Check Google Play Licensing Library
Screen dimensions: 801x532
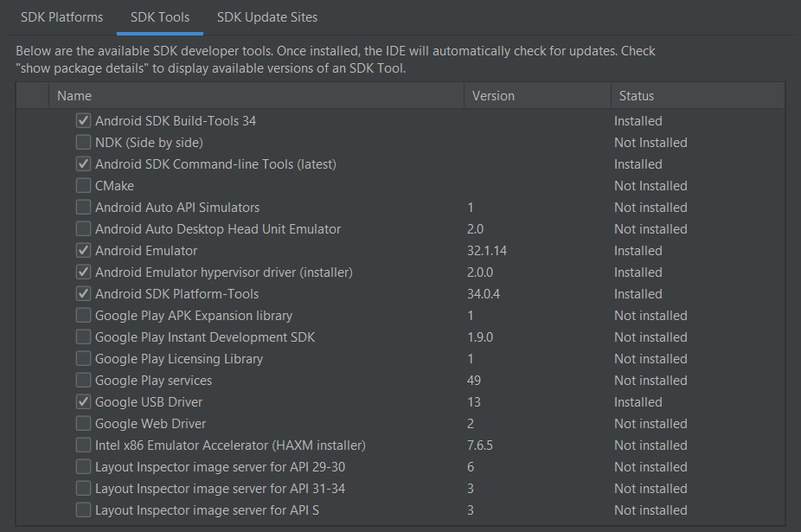(x=83, y=358)
